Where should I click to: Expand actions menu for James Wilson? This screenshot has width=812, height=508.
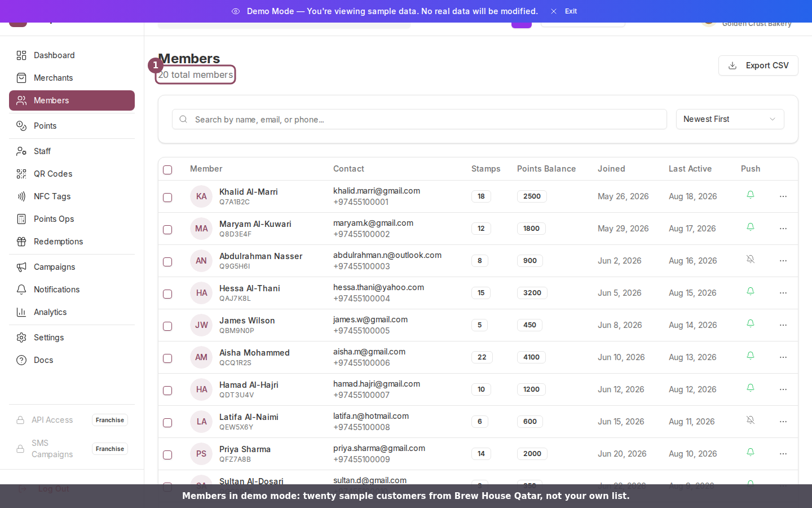(783, 325)
